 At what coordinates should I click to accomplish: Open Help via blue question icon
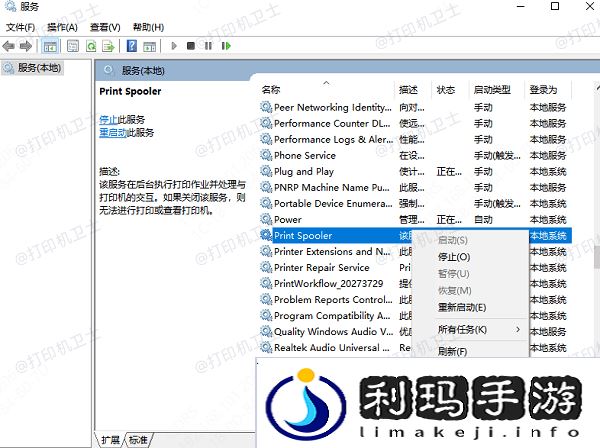(131, 46)
